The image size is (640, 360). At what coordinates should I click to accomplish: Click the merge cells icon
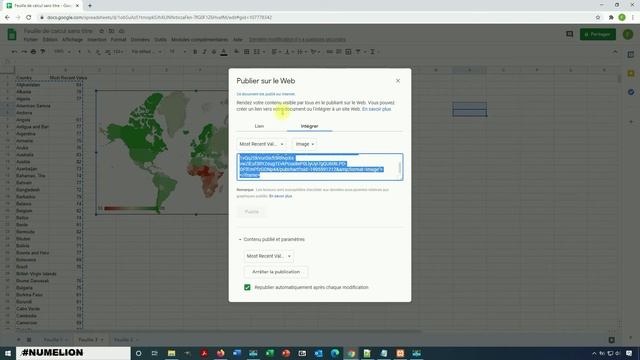pos(258,52)
